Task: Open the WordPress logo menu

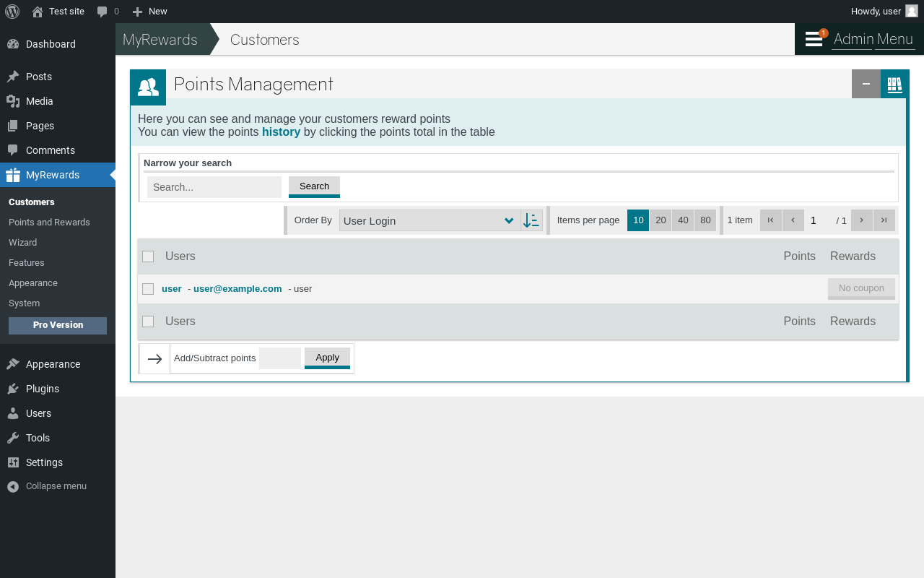Action: click(x=12, y=12)
